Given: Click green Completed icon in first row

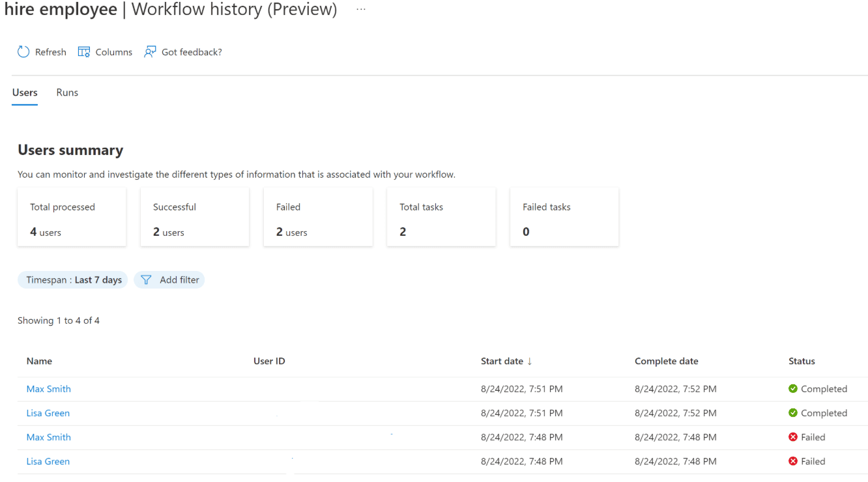Looking at the screenshot, I should point(793,389).
